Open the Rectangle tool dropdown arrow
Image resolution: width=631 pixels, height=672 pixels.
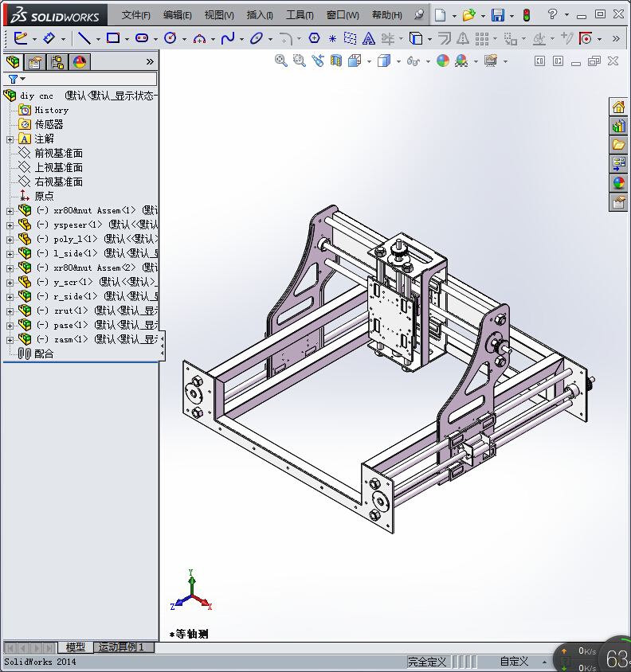coord(127,39)
